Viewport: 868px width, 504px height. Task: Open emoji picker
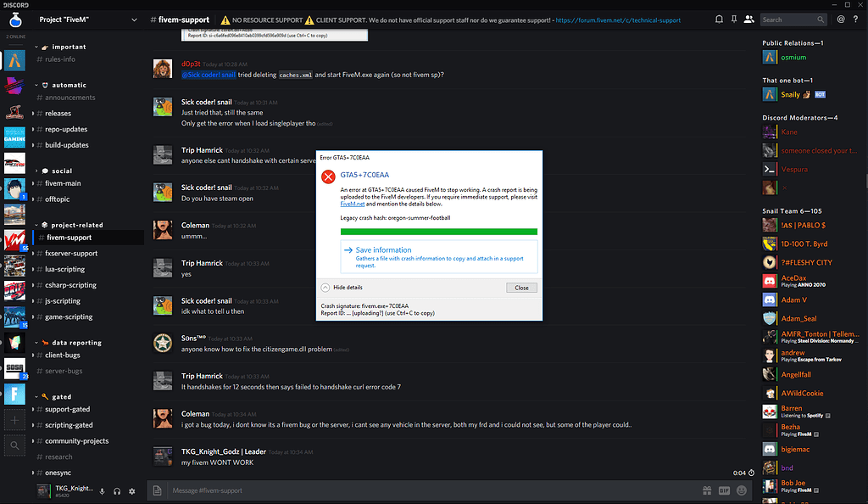(742, 490)
